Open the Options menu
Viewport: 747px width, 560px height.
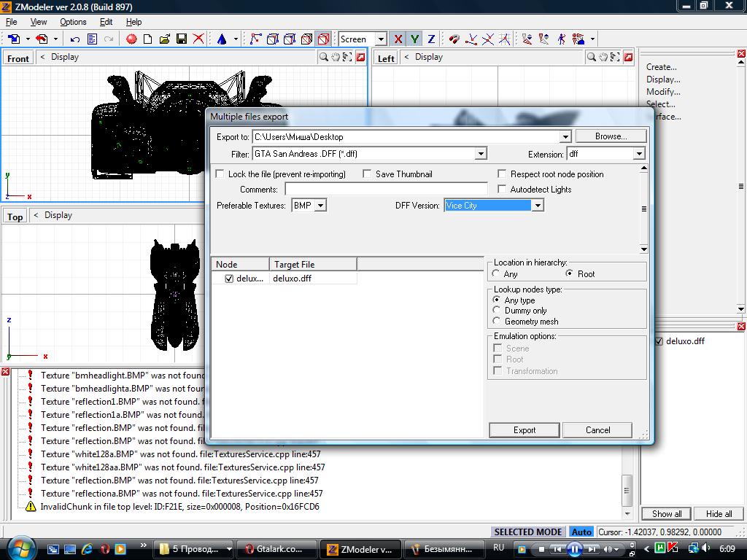pos(73,22)
